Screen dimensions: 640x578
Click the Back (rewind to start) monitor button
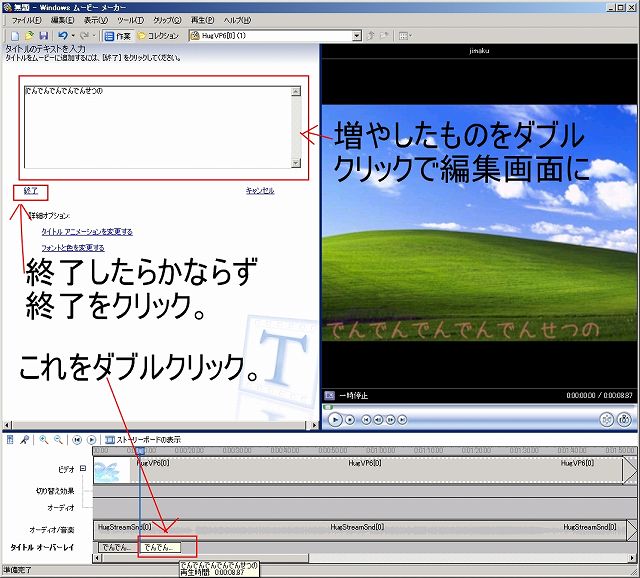[366, 420]
